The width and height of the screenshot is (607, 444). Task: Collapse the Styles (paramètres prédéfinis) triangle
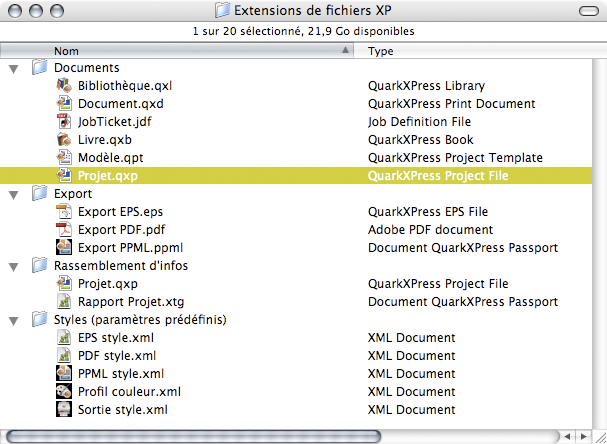tap(14, 321)
